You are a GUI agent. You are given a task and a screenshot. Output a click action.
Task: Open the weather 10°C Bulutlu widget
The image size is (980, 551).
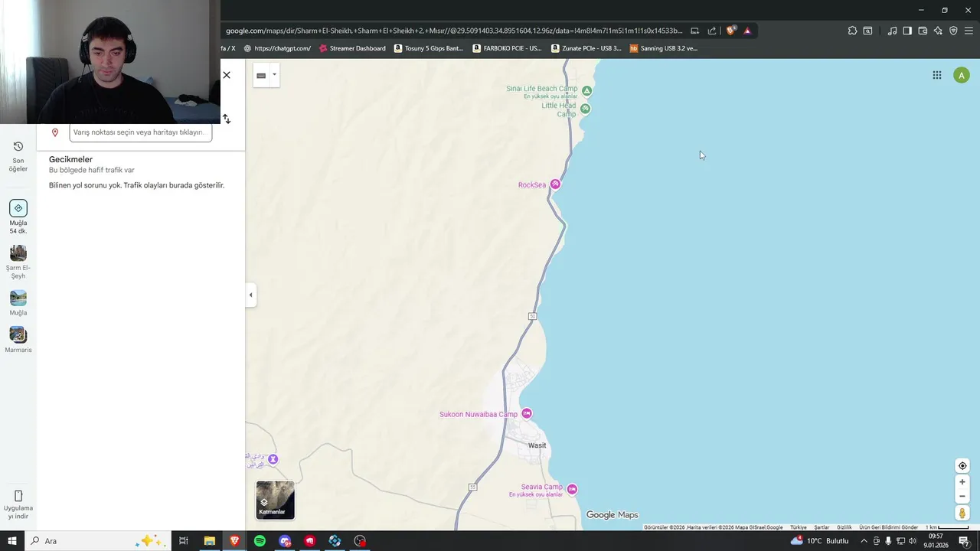pyautogui.click(x=820, y=541)
